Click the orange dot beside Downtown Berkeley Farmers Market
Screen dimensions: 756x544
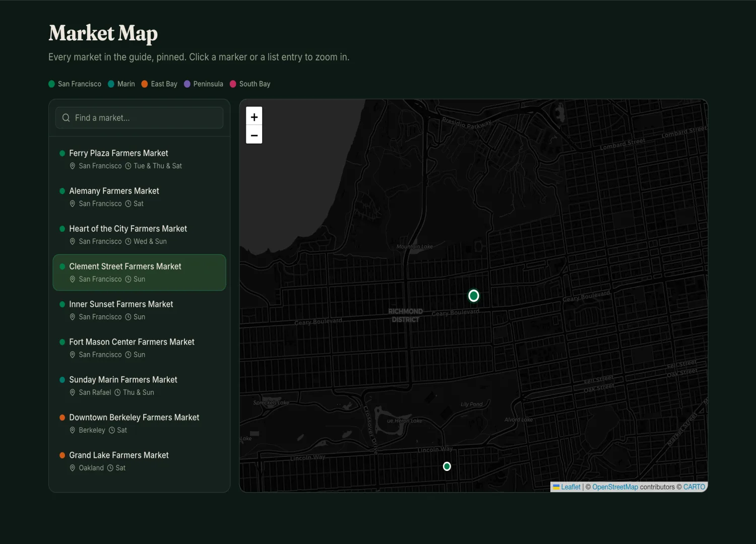click(62, 418)
